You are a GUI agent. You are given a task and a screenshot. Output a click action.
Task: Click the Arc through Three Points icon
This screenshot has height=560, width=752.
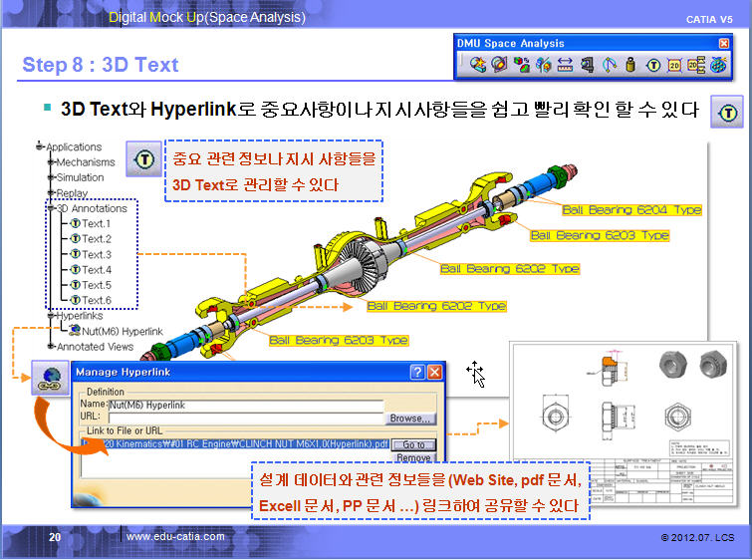pos(609,66)
